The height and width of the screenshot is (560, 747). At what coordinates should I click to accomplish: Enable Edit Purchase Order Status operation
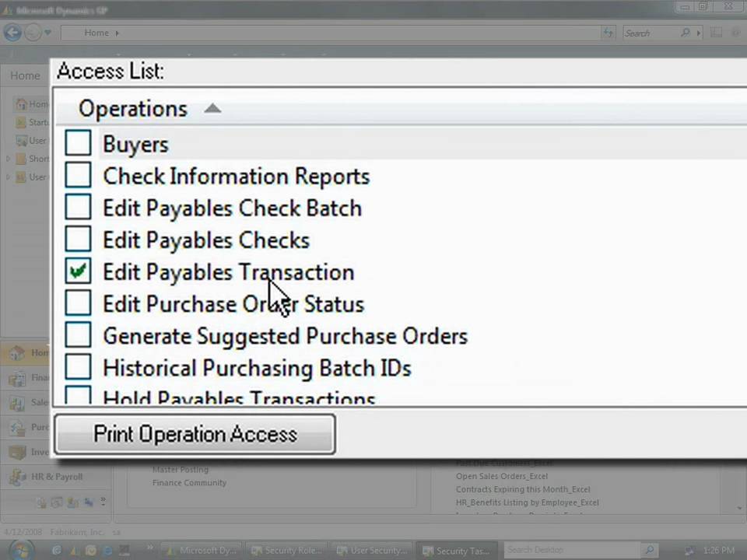tap(78, 303)
